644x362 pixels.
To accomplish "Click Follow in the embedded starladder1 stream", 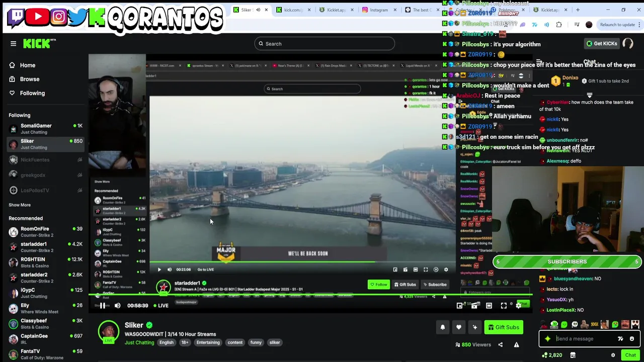I will [379, 285].
